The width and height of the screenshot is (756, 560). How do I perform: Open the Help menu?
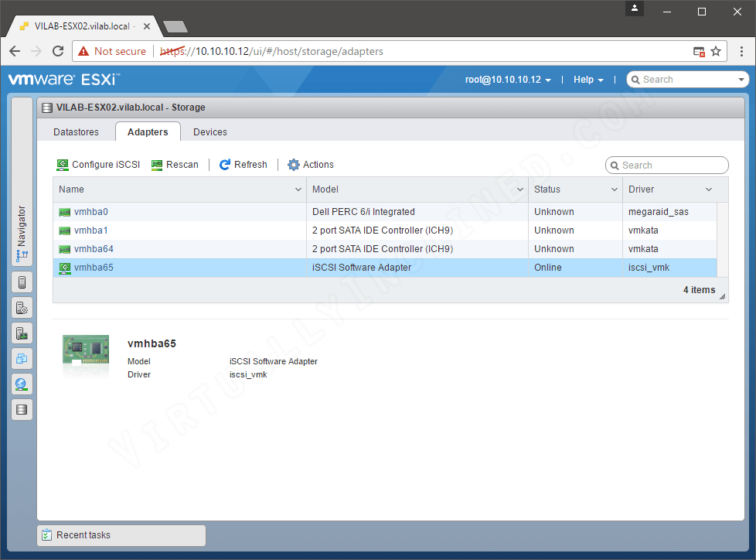click(x=587, y=79)
